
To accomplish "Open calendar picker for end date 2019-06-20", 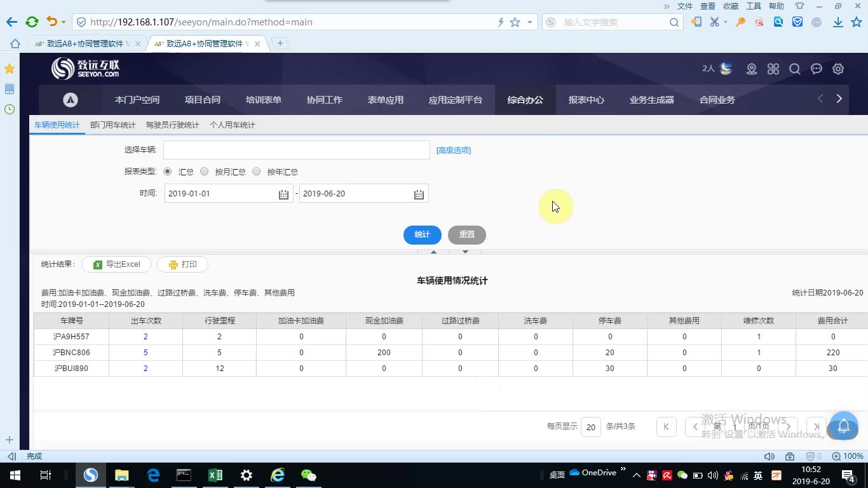I will (419, 194).
